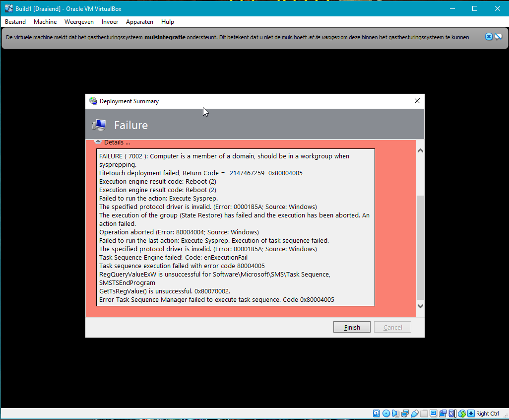Viewport: 509px width, 420px height.
Task: Click the mouse integration indicator icon
Action: click(462, 413)
